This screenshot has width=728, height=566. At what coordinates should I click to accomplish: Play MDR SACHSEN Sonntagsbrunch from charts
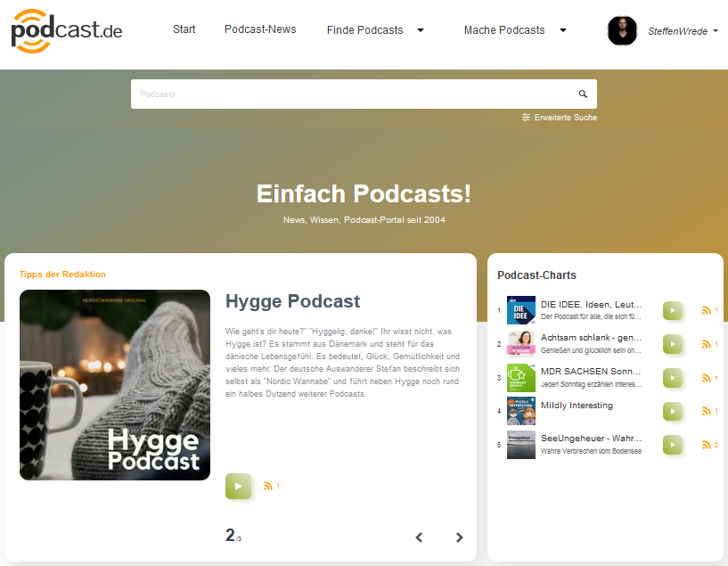(x=672, y=378)
